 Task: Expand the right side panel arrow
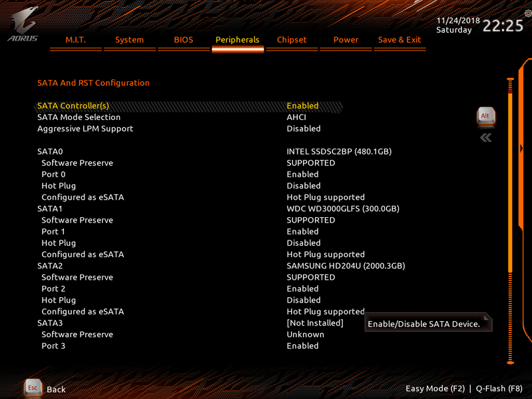pos(521,149)
